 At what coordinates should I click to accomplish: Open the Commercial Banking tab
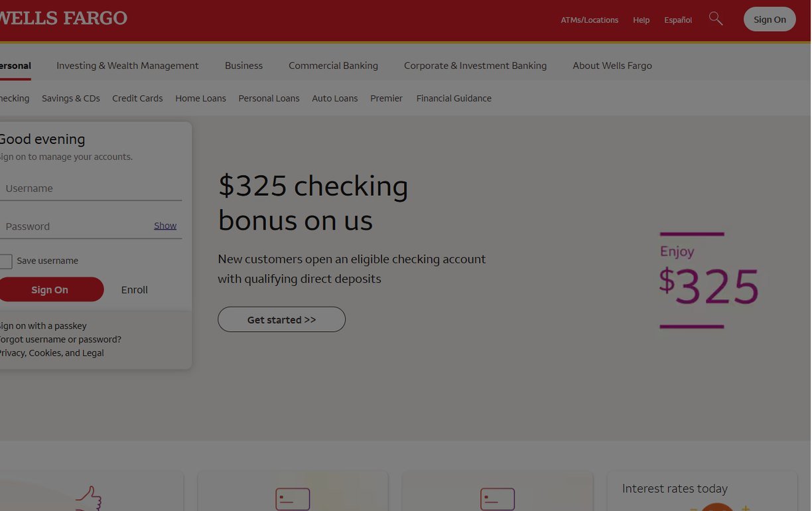point(333,66)
